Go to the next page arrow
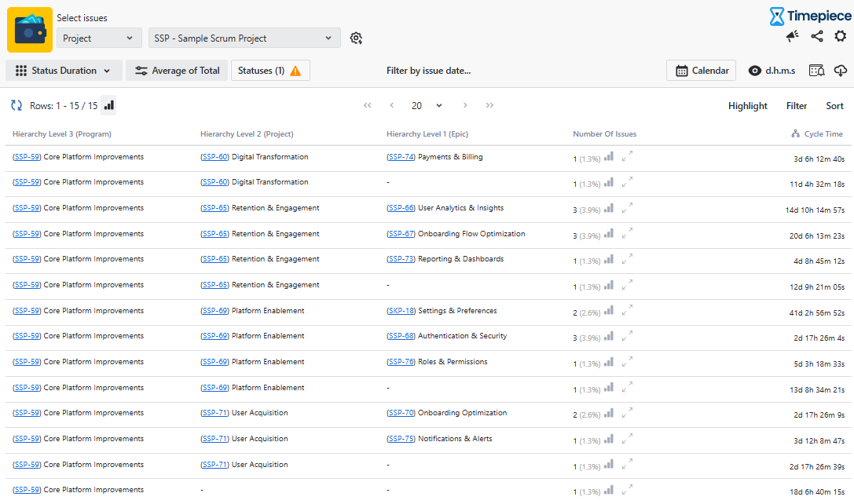The height and width of the screenshot is (504, 854). pos(464,105)
